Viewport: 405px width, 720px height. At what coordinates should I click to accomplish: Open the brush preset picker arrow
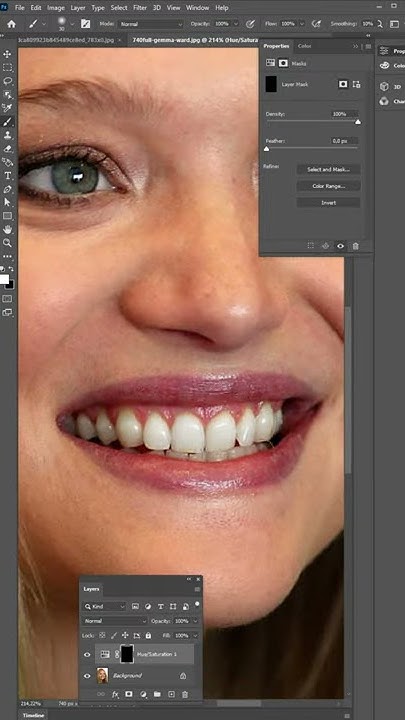72,24
